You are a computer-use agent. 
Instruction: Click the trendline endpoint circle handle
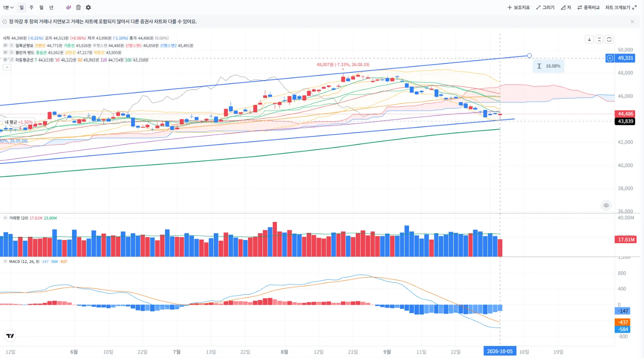click(529, 56)
